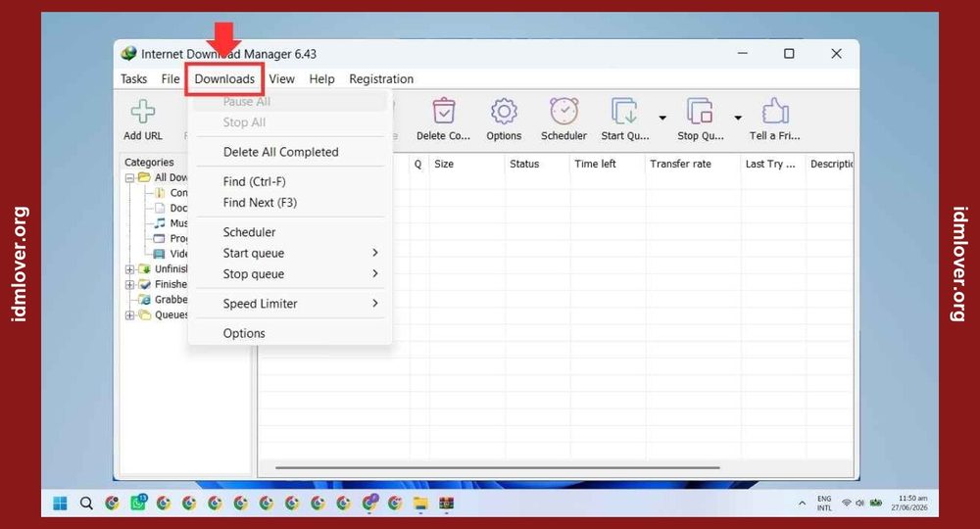Open the Stop Queue toolbar dropdown arrow
Screen dimensions: 980x529
point(738,118)
